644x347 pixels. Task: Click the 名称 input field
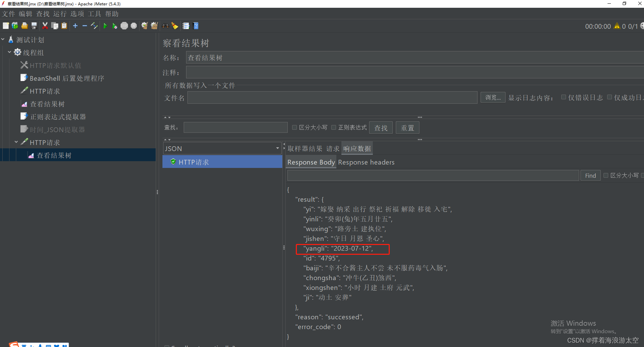[415, 58]
